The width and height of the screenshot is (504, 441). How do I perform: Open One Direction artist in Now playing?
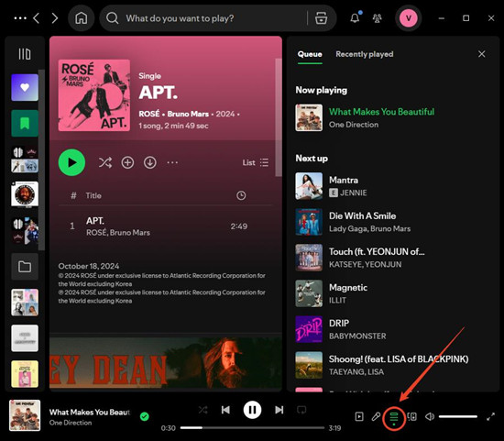point(354,125)
